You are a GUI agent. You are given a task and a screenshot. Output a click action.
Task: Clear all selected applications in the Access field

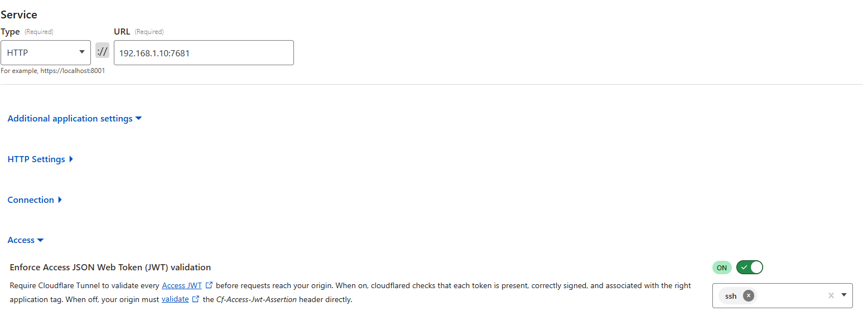pos(831,295)
